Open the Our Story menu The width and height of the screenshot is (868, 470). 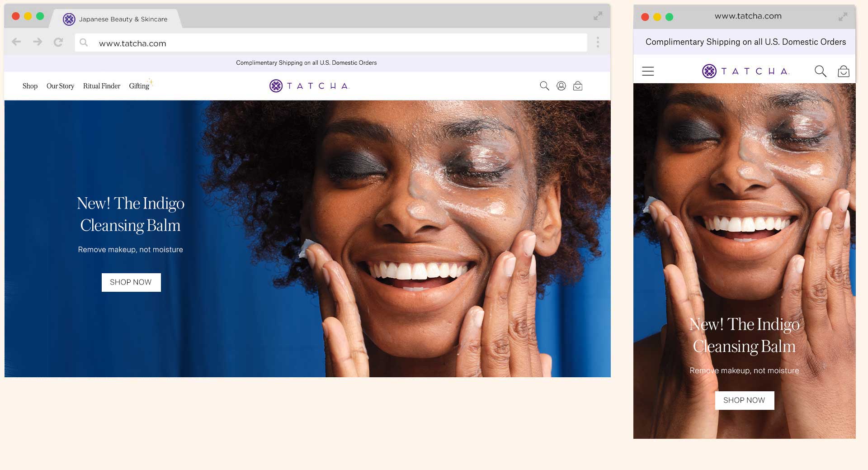coord(60,86)
